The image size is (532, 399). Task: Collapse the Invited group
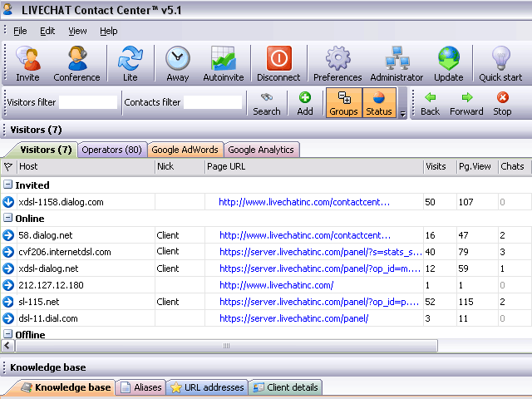[x=7, y=185]
